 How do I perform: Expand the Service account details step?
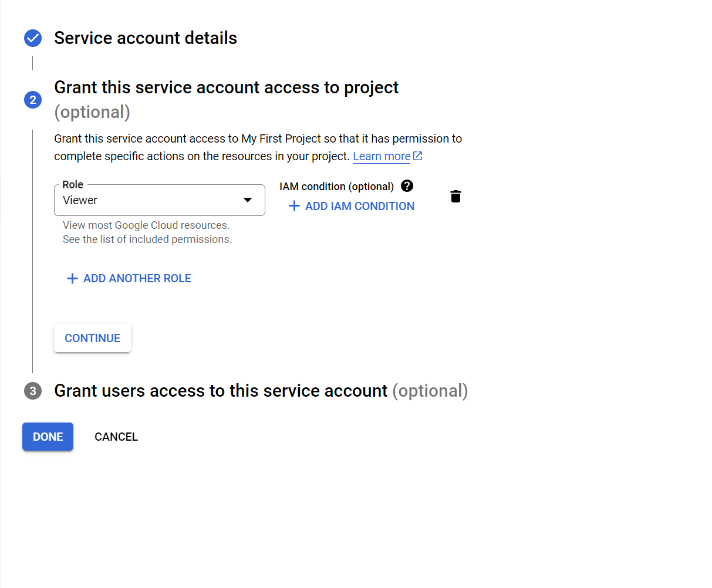click(x=146, y=38)
